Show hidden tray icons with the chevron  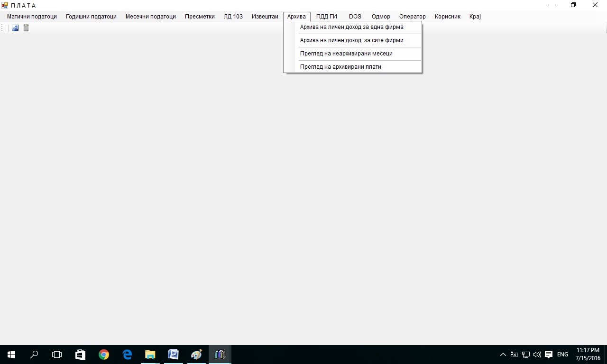coord(503,355)
